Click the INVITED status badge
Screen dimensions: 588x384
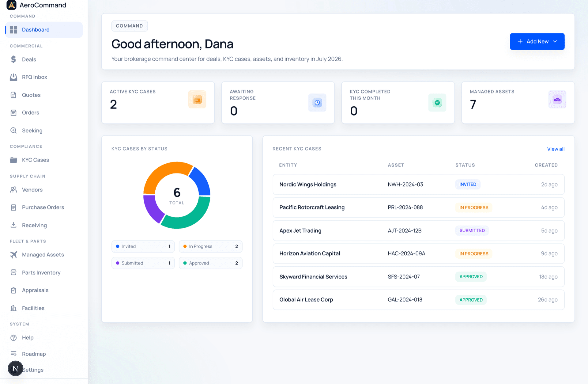468,184
